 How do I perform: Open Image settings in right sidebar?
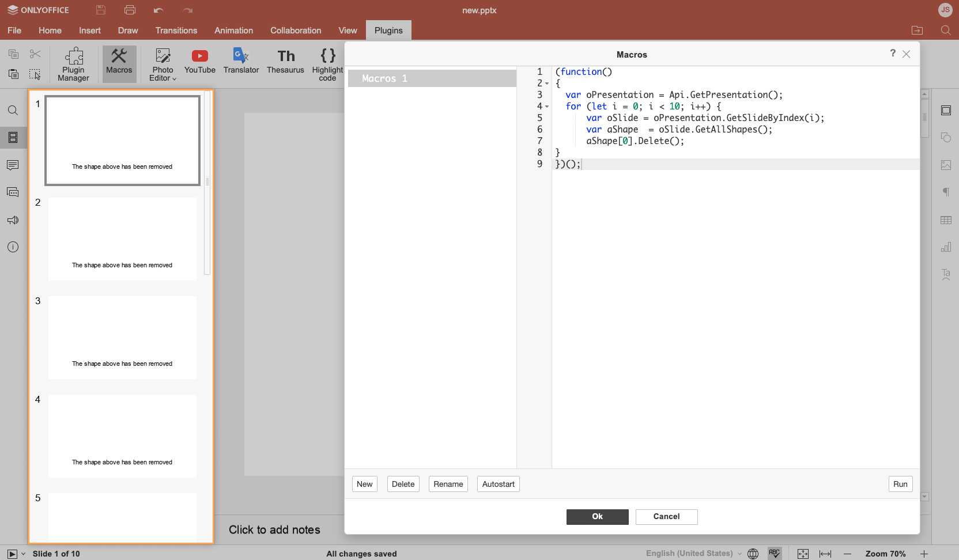(946, 165)
